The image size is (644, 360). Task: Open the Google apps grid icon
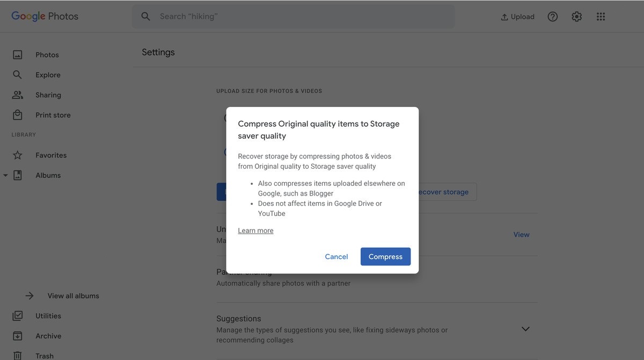[601, 17]
